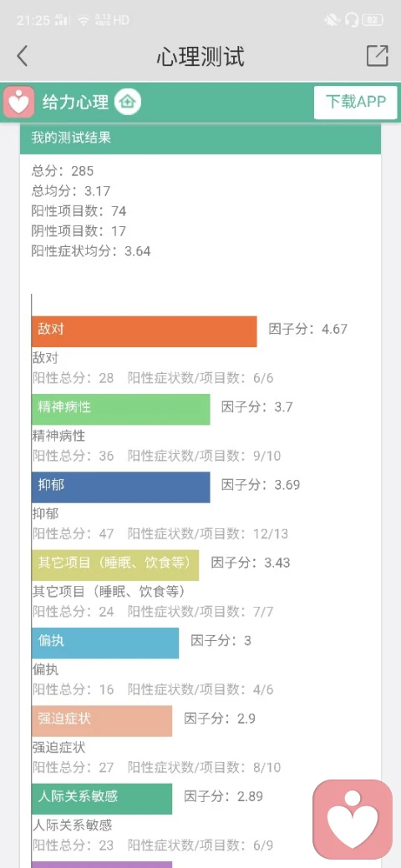Tap the yellow 其它项目（睡眠、饮食等）bar

pos(115,565)
